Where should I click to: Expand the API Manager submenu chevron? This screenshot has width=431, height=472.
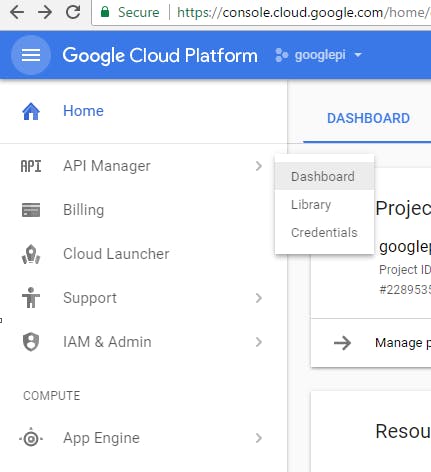259,166
